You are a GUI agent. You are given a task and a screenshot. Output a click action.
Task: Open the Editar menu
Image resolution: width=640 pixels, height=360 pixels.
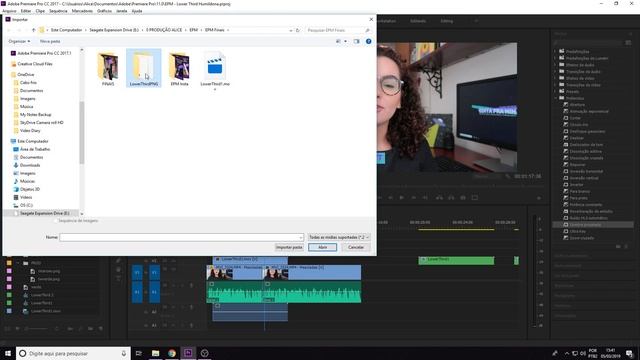pos(26,11)
